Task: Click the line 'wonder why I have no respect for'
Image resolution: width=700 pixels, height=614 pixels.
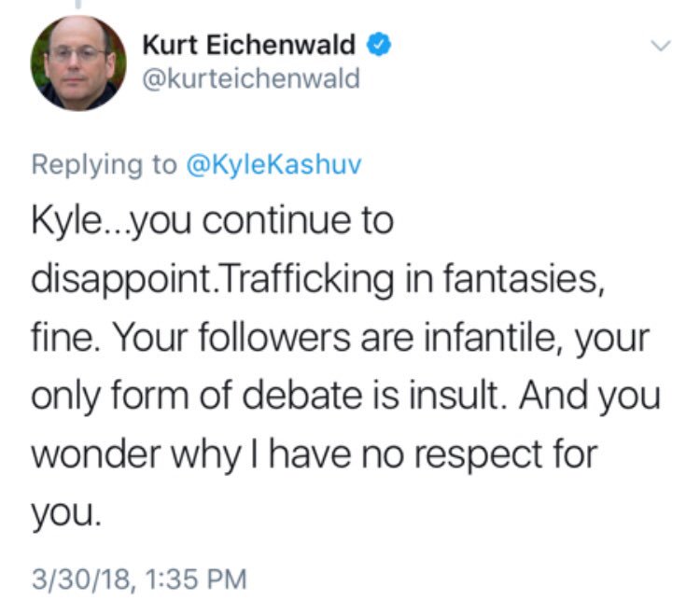Action: coord(315,455)
